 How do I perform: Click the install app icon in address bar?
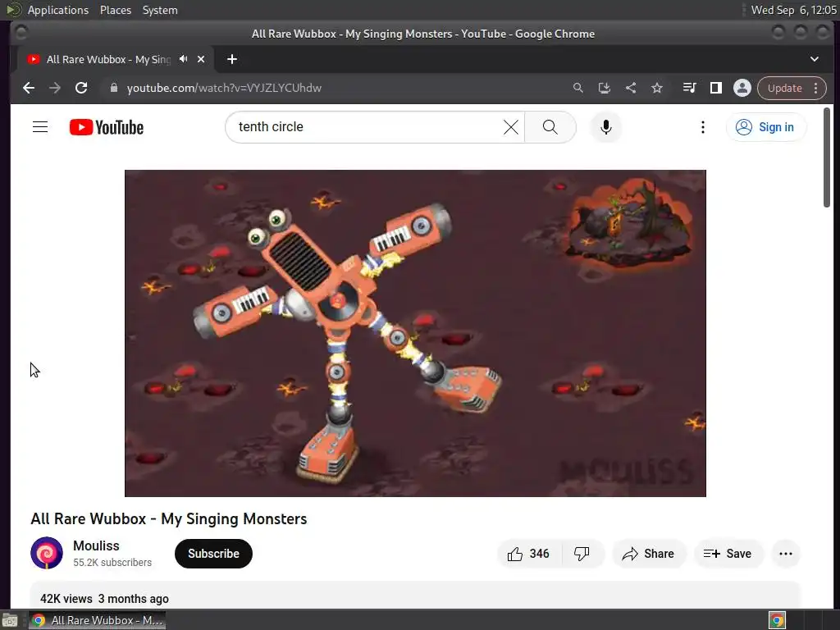[605, 88]
